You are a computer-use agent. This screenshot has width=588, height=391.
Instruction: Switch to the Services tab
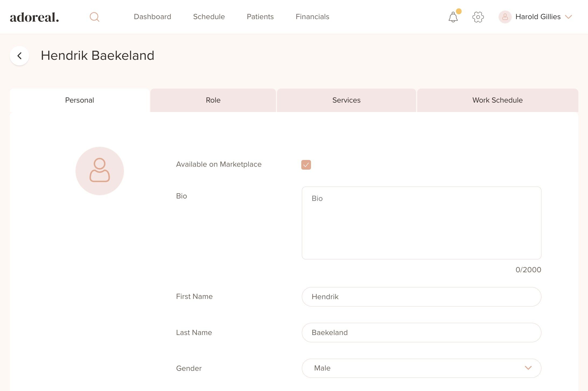[x=346, y=100]
